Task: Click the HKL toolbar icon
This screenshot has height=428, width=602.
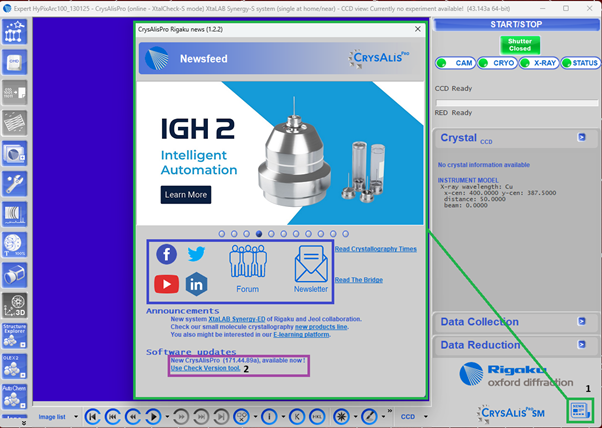Action: [317, 416]
